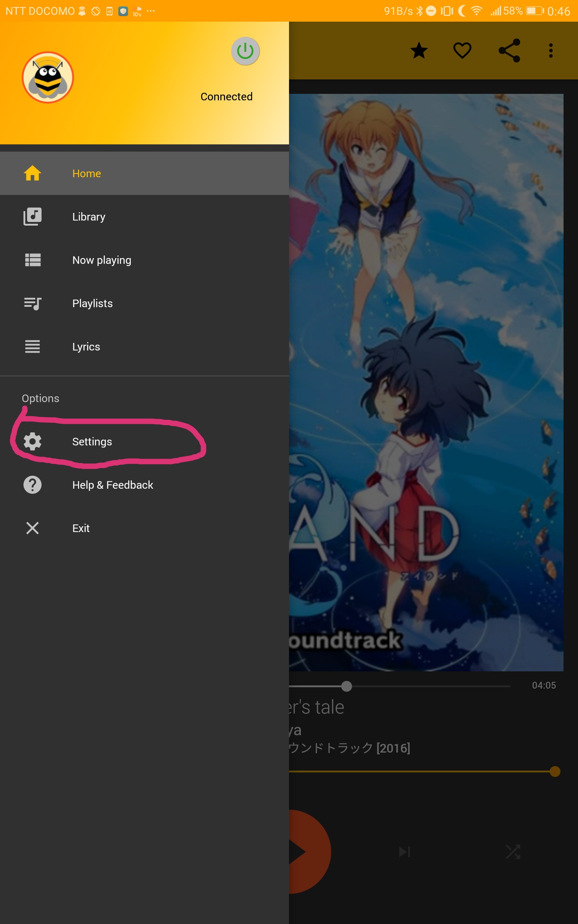Click the Lyrics lines icon

point(33,347)
